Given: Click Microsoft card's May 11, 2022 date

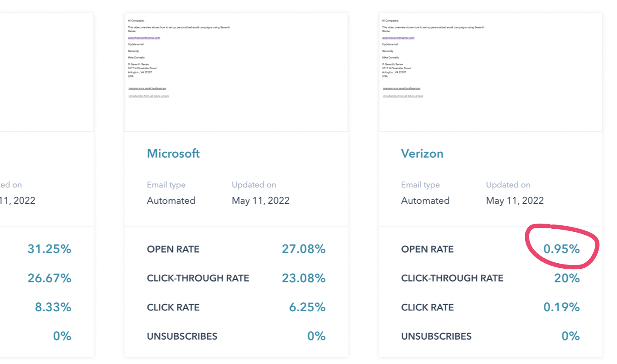Looking at the screenshot, I should coord(260,201).
